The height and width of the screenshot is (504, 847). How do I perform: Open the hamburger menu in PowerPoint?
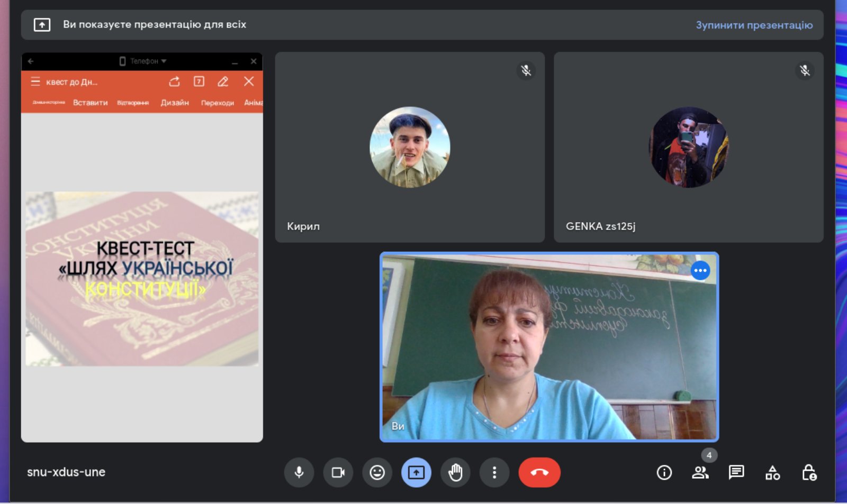click(x=35, y=81)
